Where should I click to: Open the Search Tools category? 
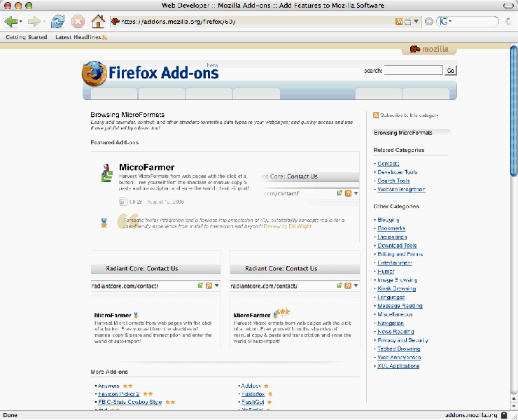coord(393,181)
